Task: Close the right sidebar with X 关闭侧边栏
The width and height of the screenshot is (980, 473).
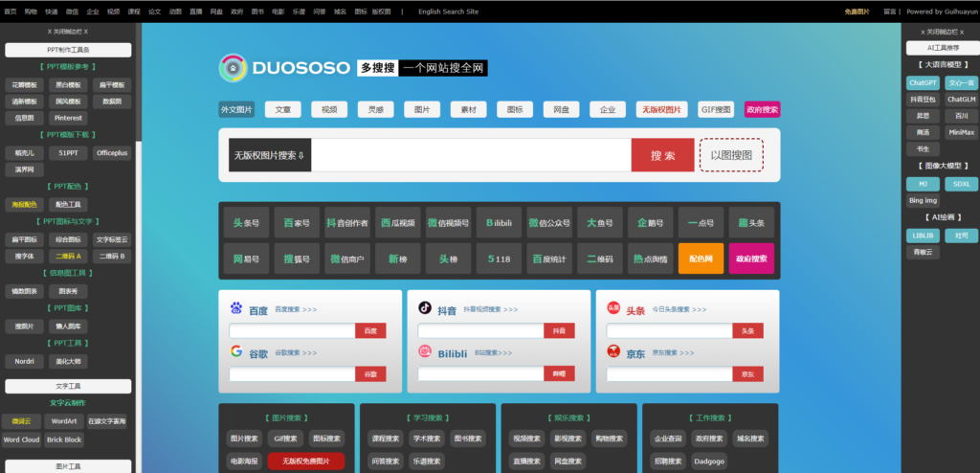Action: coord(943,32)
